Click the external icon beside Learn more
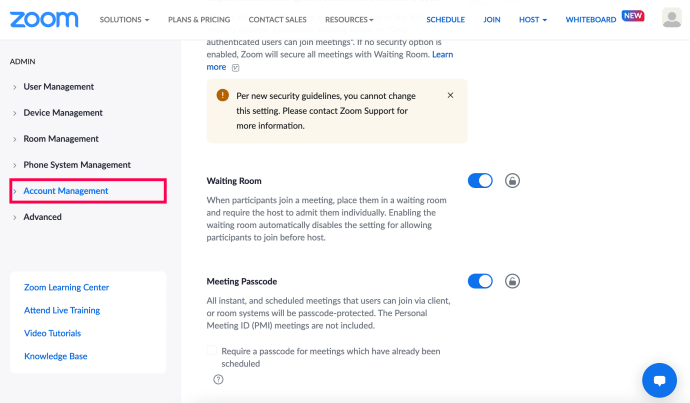The height and width of the screenshot is (403, 690). tap(235, 68)
